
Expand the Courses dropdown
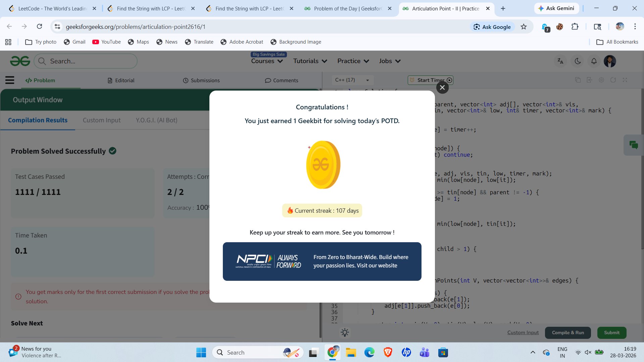tap(267, 61)
